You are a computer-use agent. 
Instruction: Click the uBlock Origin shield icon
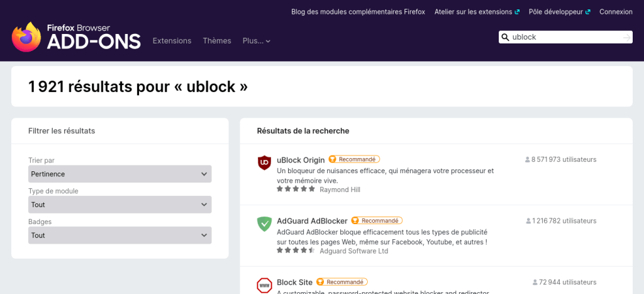(264, 162)
